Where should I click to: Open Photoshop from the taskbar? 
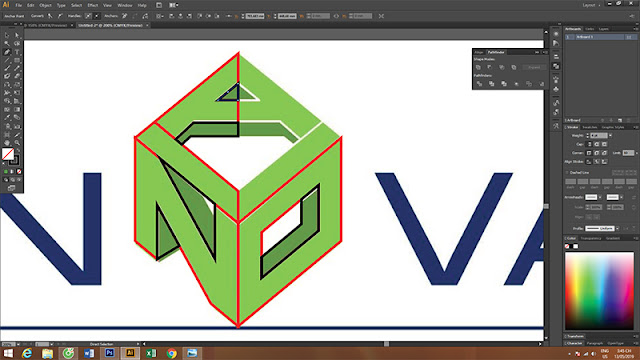click(109, 353)
